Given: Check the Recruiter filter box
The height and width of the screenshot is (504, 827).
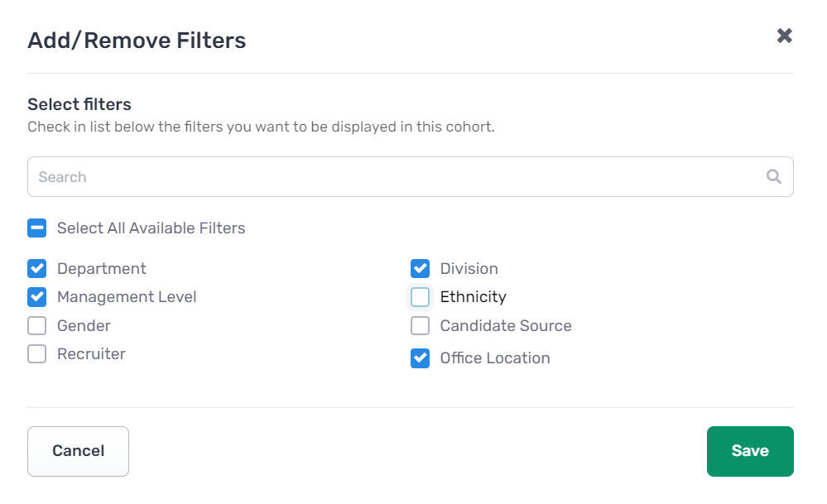Looking at the screenshot, I should [x=37, y=353].
